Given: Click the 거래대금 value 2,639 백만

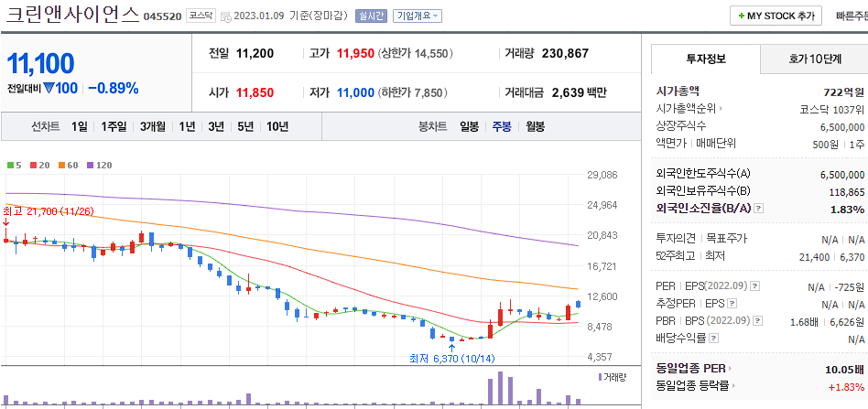Looking at the screenshot, I should pos(579,92).
